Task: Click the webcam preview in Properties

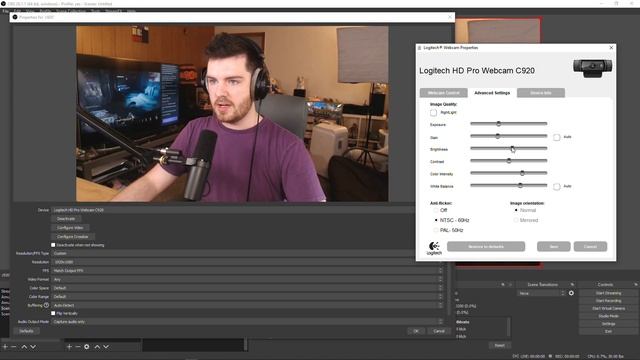Action: click(x=232, y=114)
